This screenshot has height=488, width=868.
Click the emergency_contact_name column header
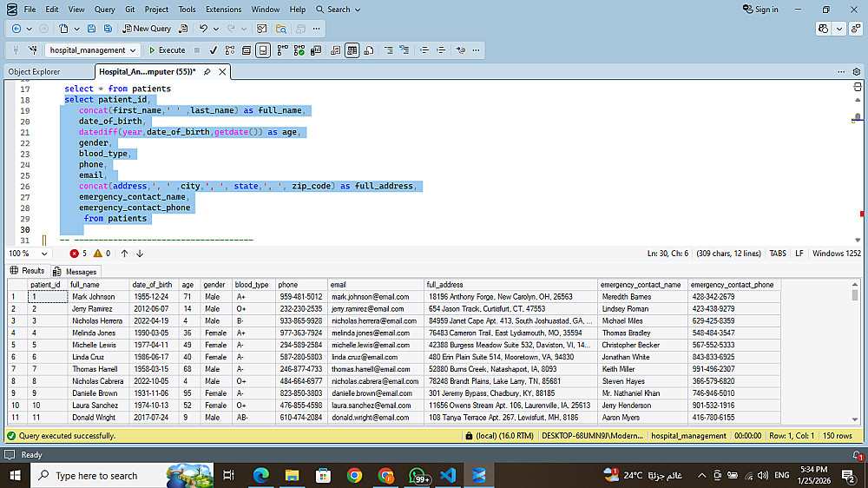pyautogui.click(x=642, y=285)
